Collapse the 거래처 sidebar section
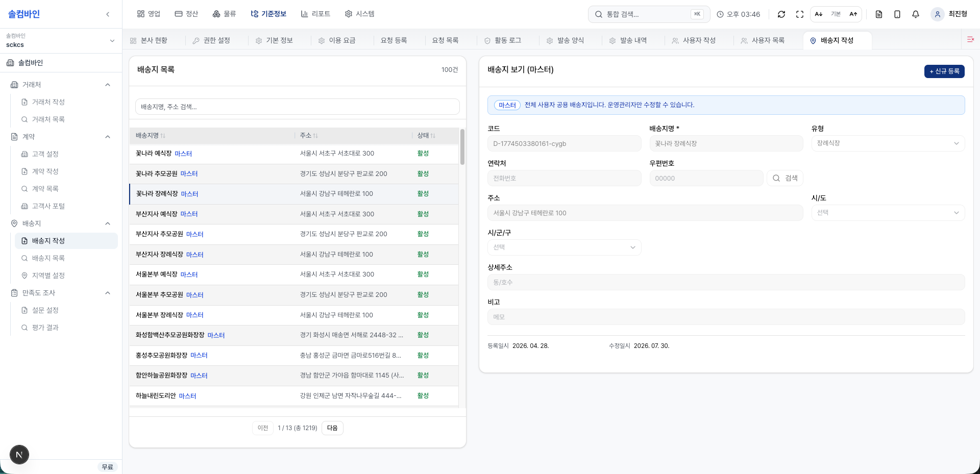The image size is (980, 474). pyautogui.click(x=61, y=85)
